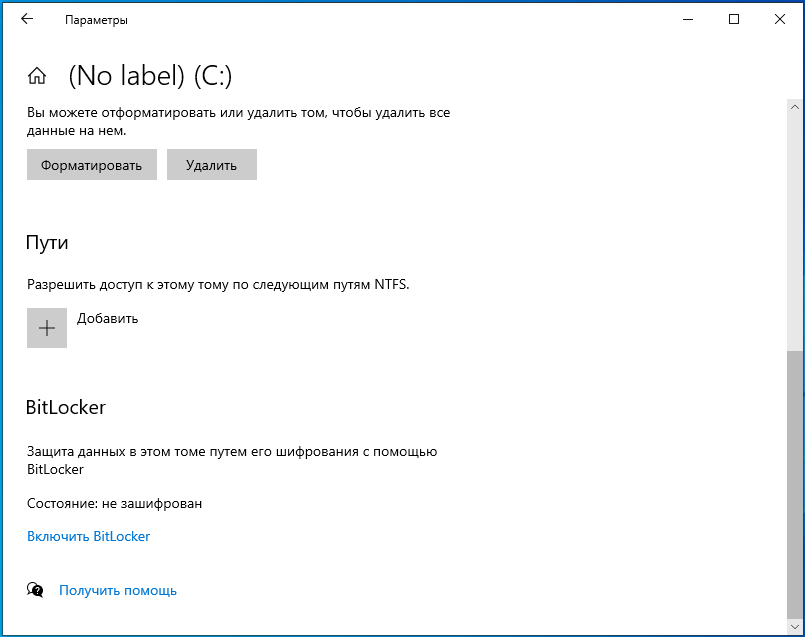Click the scrollbar up arrow

pos(795,107)
